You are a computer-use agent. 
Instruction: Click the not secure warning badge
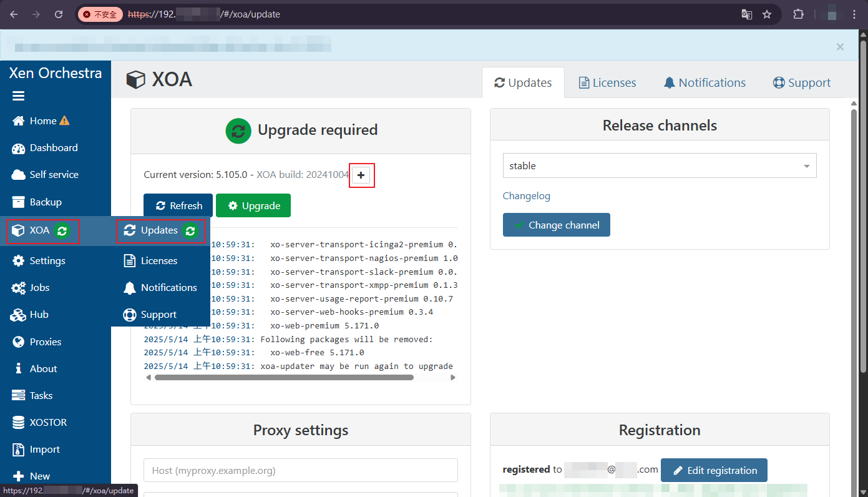pos(100,14)
